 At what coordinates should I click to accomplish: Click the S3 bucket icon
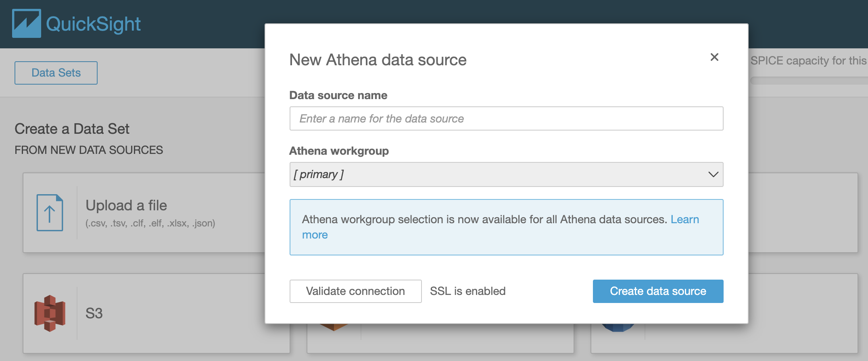pos(50,313)
